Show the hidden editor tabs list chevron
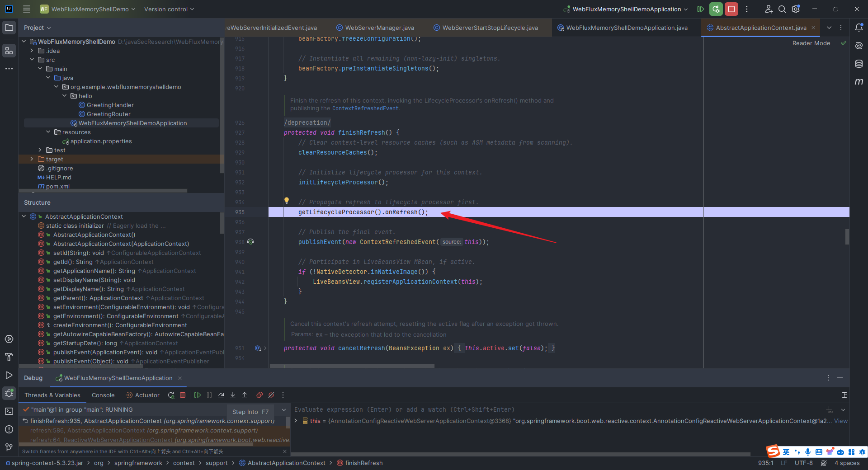Screen dimensions: 868x470 [x=829, y=28]
